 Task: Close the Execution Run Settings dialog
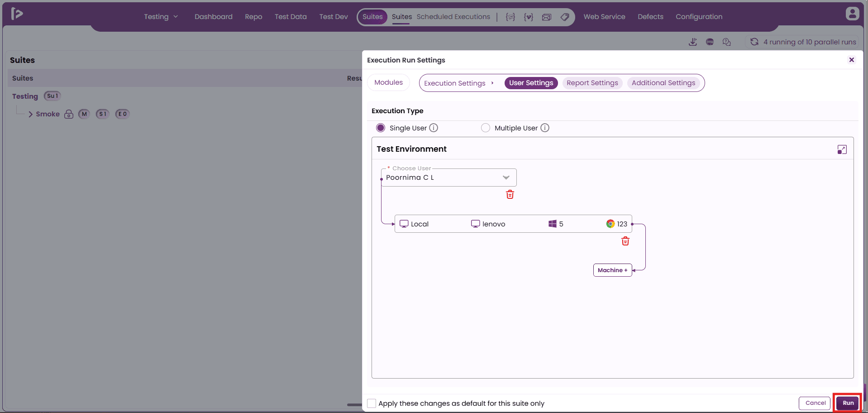pyautogui.click(x=852, y=60)
